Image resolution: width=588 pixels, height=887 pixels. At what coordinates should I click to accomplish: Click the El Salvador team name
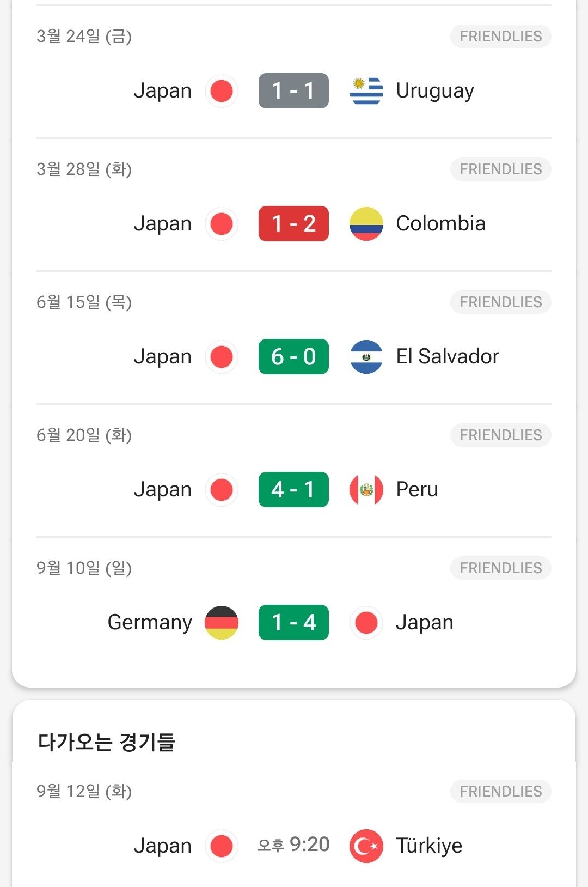point(447,357)
